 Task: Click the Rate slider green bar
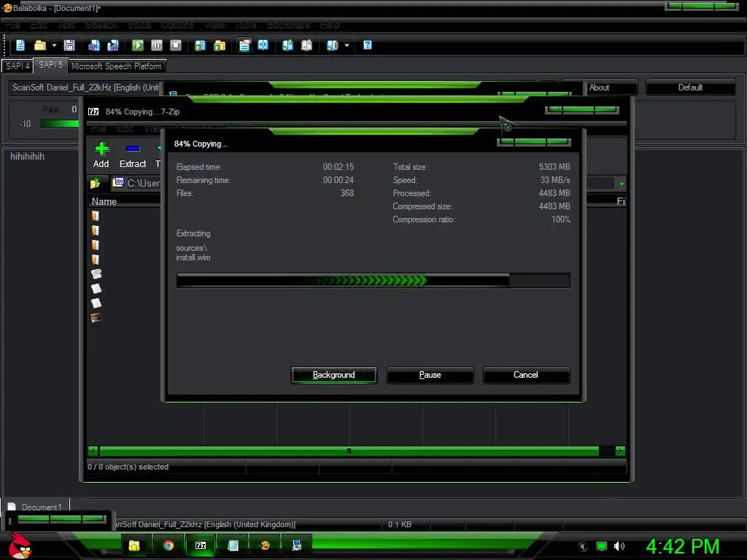[x=60, y=124]
